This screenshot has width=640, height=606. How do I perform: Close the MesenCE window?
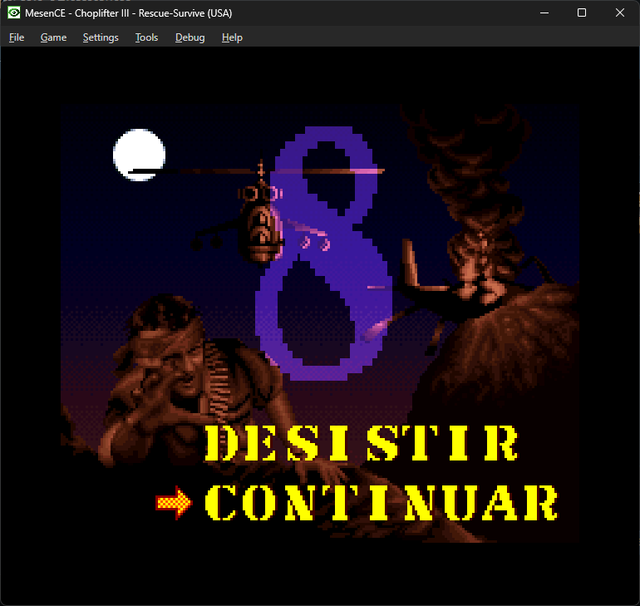(x=620, y=13)
